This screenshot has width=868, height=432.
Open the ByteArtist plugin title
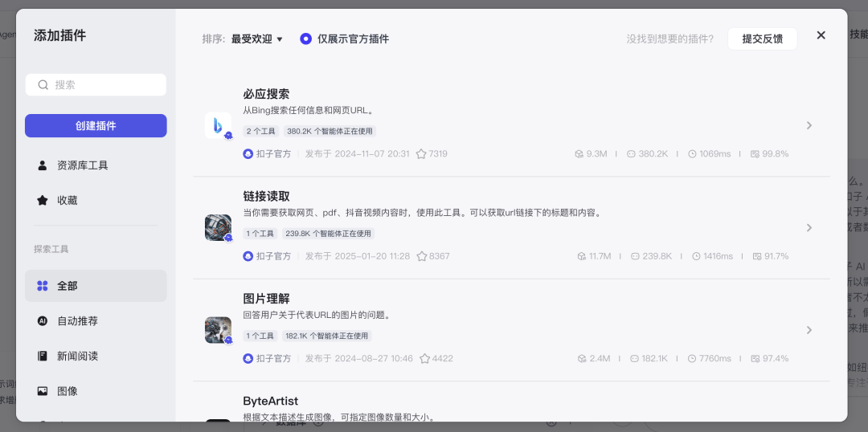[x=271, y=401]
